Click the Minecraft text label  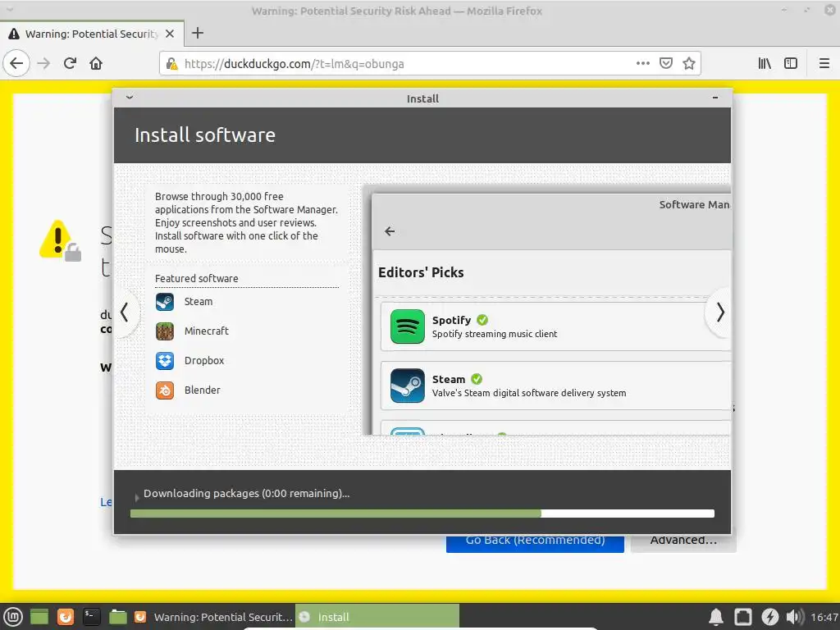pos(206,331)
